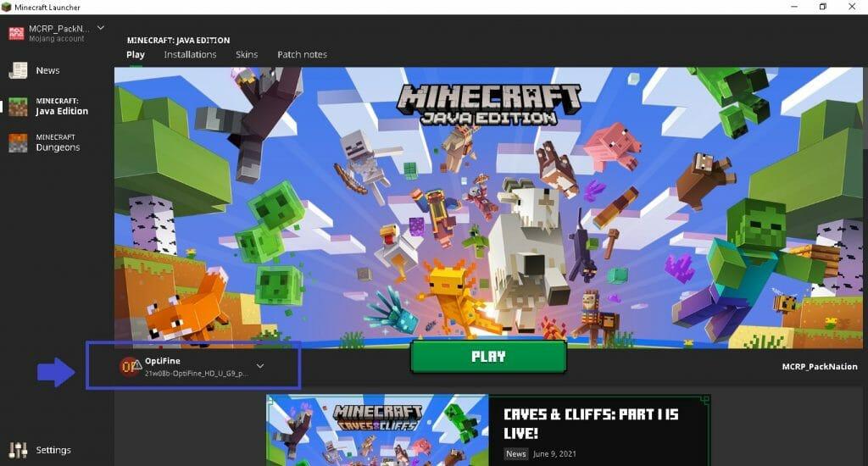Open the News section icon
868x466 pixels.
[x=18, y=70]
